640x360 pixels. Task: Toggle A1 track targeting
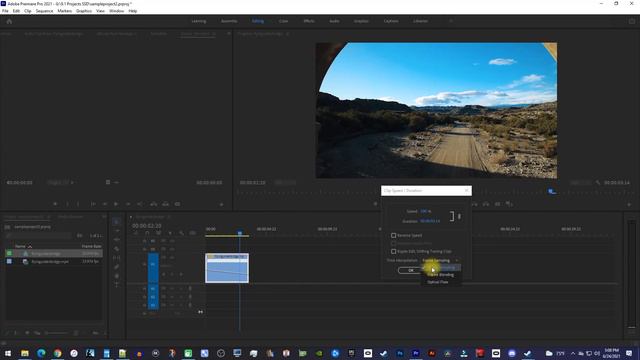(153, 289)
